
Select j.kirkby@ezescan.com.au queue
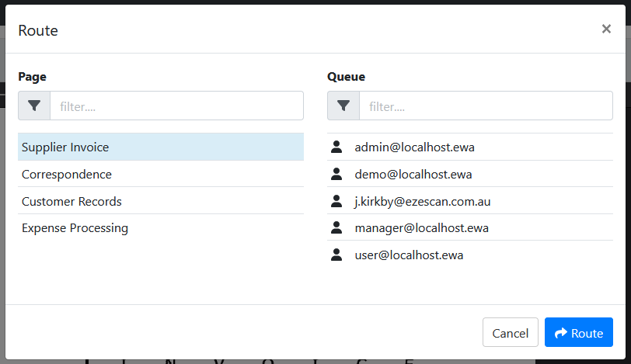(x=422, y=201)
